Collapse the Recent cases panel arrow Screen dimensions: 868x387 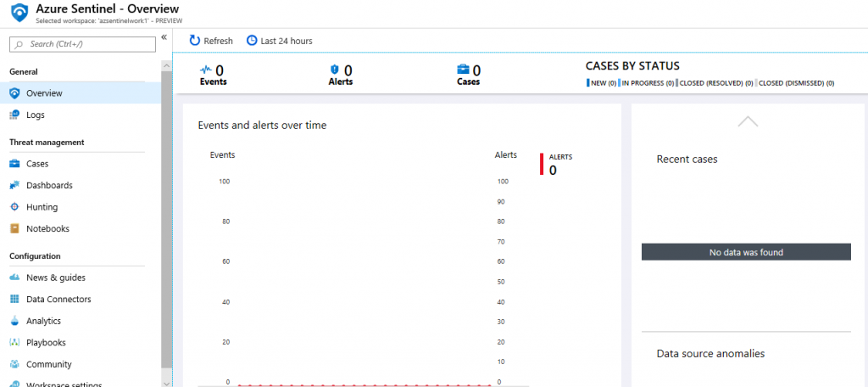tap(748, 121)
